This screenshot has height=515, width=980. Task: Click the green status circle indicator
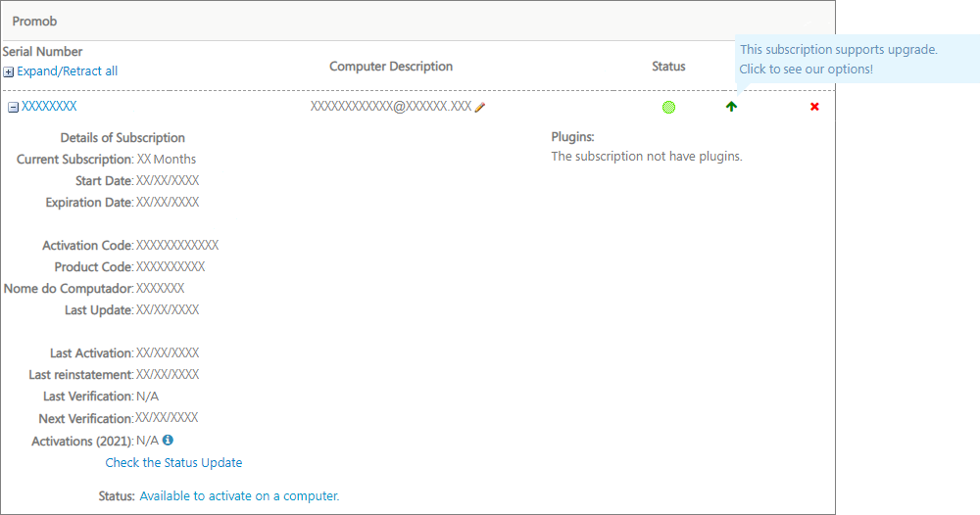[668, 108]
